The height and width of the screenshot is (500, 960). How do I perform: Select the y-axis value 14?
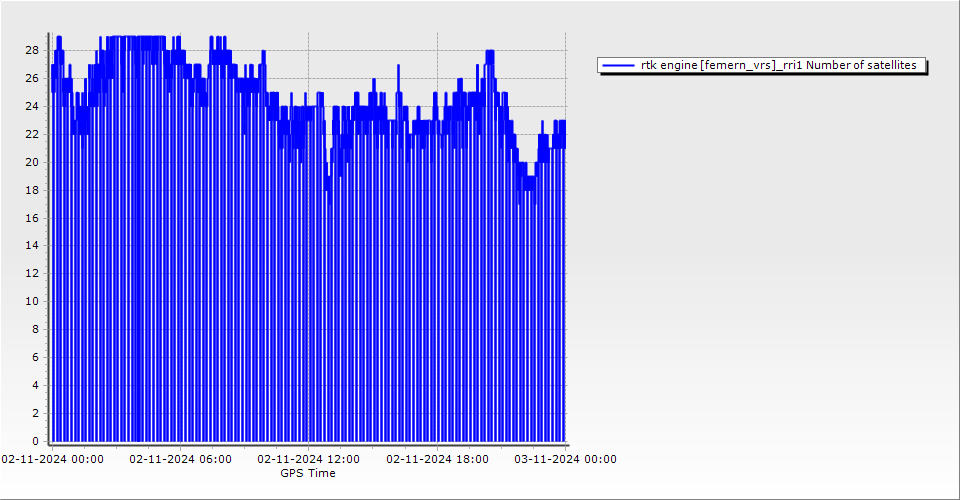[x=32, y=245]
